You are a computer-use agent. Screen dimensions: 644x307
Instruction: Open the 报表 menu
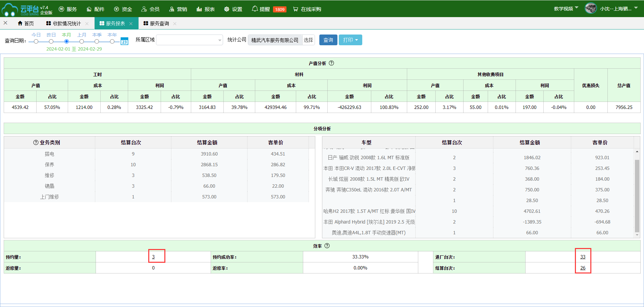[206, 9]
